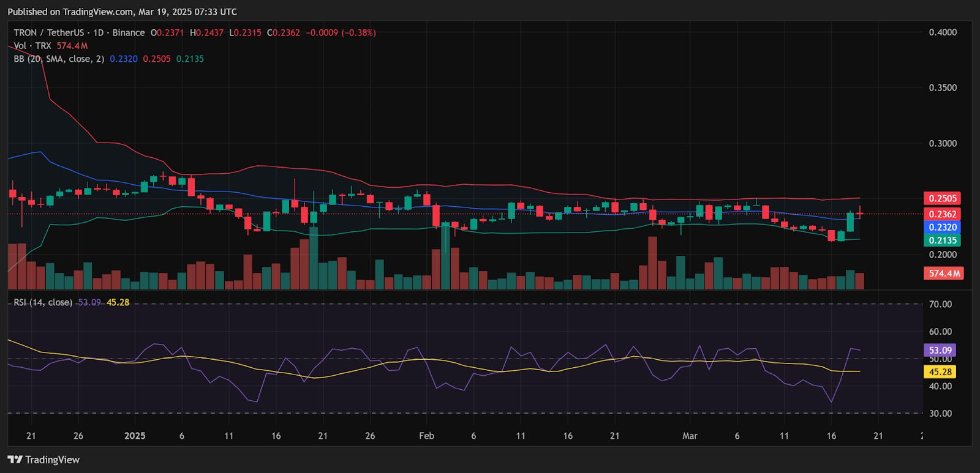Click the 30.00 RSI axis label
Screen dimensions: 980x473
click(x=940, y=413)
